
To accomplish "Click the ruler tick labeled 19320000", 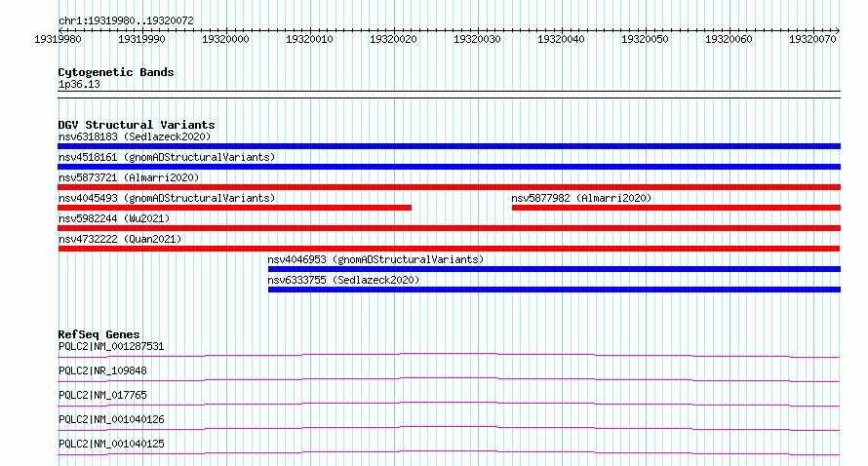I will coord(225,39).
